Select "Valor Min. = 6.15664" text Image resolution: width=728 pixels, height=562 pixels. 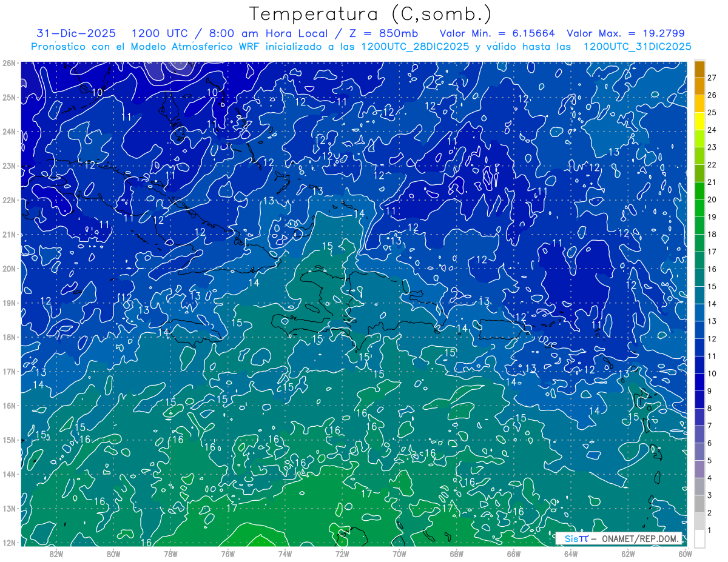[x=499, y=33]
